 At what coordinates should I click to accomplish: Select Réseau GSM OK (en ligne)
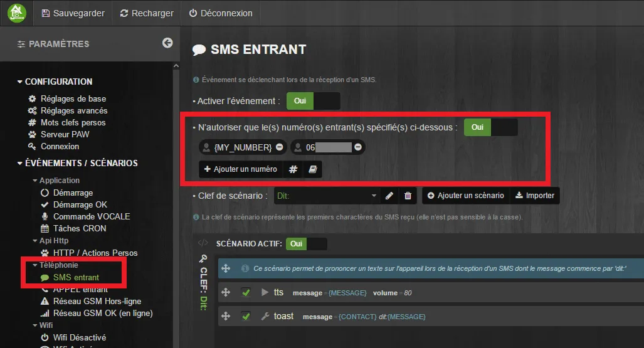(97, 313)
